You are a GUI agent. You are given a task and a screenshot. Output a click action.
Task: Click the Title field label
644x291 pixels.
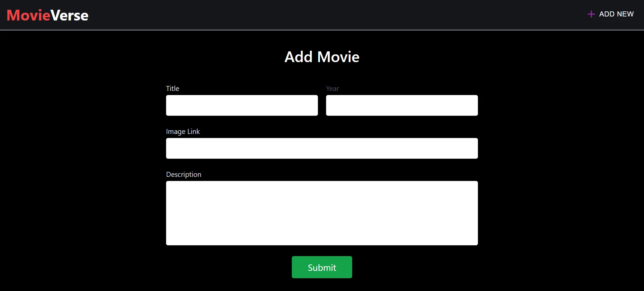172,89
